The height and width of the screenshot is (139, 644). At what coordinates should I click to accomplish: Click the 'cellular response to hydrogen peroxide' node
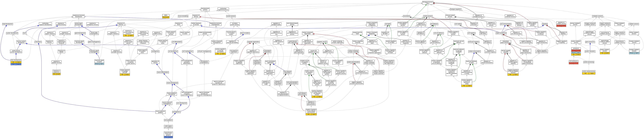(125, 71)
